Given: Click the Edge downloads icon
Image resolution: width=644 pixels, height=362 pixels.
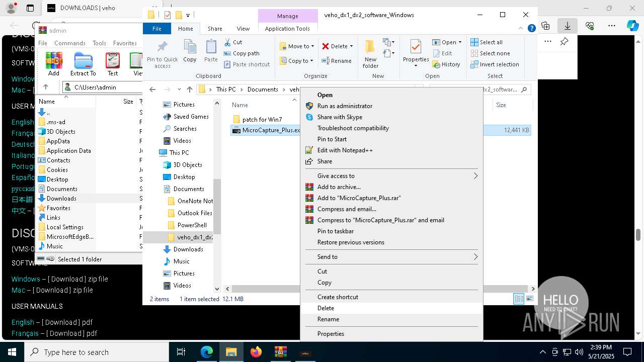Looking at the screenshot, I should point(568,26).
